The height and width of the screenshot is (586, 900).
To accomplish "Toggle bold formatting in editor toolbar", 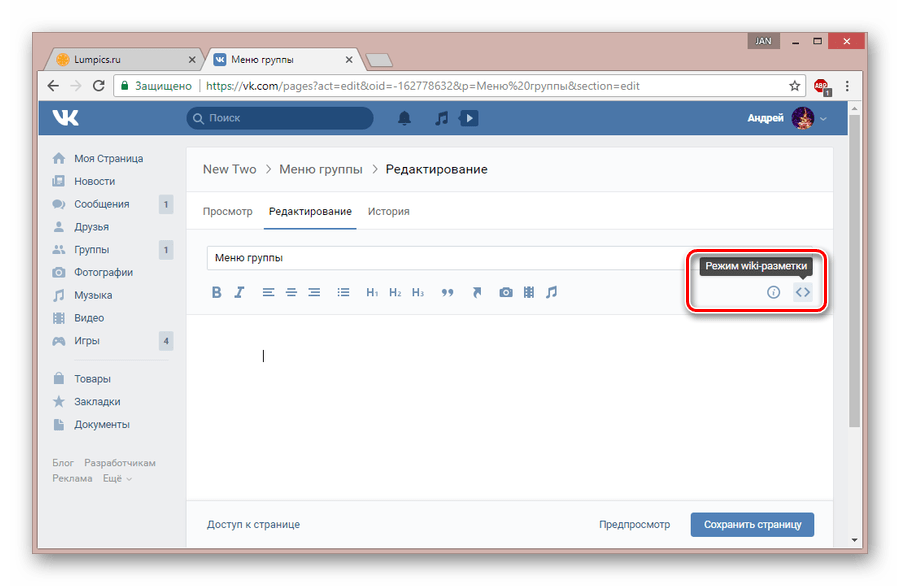I will point(216,292).
